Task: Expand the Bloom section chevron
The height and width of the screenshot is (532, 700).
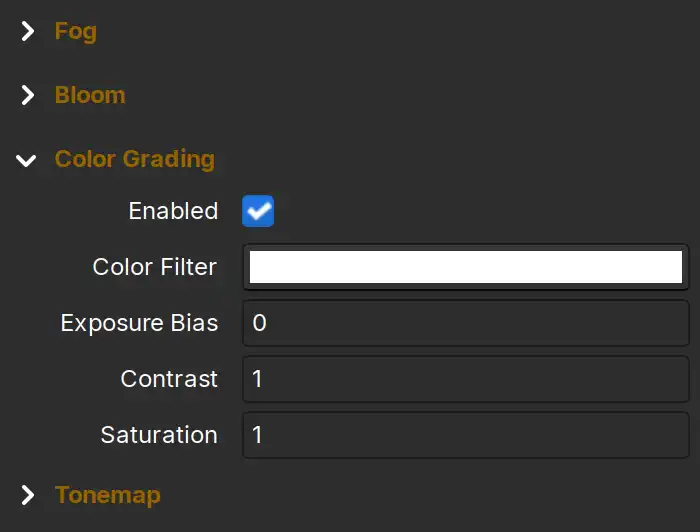Action: click(28, 95)
